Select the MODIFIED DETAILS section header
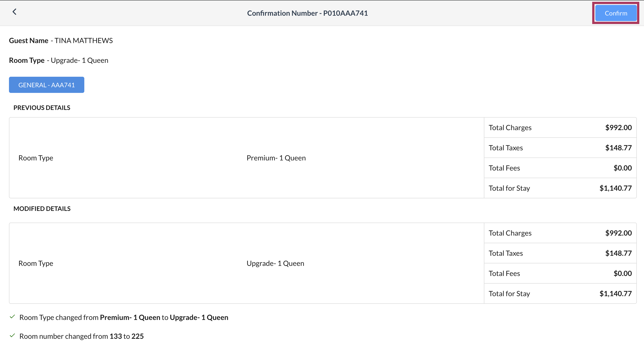Viewport: 644px width, 350px height. [x=42, y=208]
